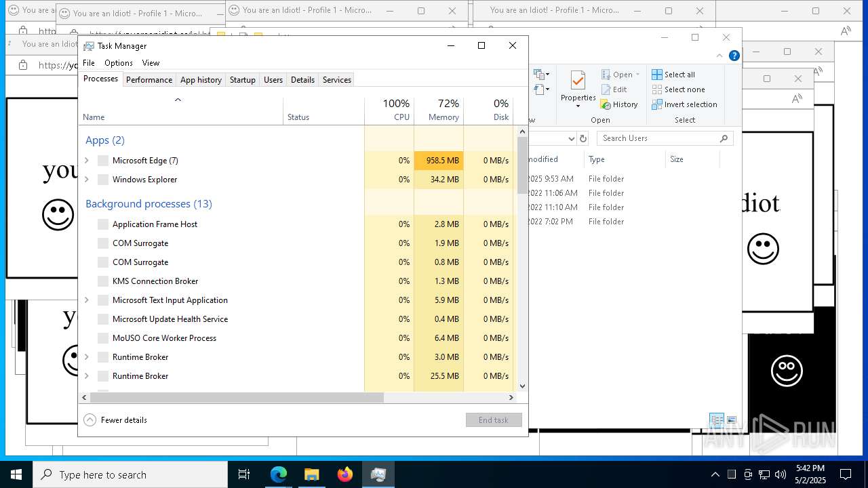The image size is (868, 488).
Task: Expand the 25.5 MB Runtime Broker row
Action: [86, 376]
